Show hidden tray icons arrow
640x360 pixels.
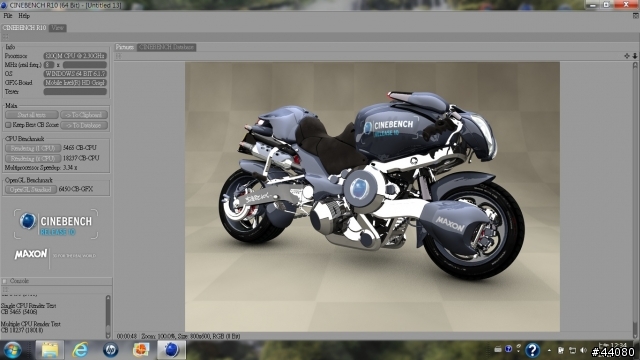pyautogui.click(x=549, y=351)
